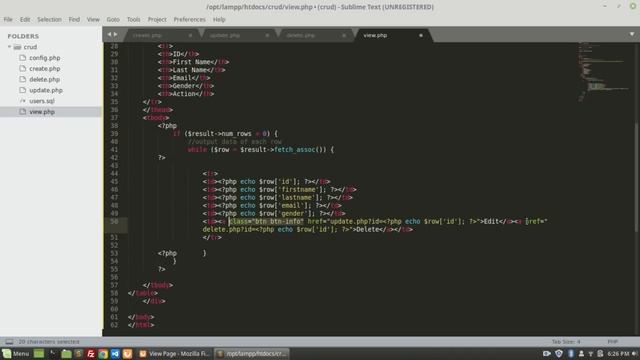The height and width of the screenshot is (360, 640).
Task: Toggle the status bar panel switcher icon
Action: [9, 342]
